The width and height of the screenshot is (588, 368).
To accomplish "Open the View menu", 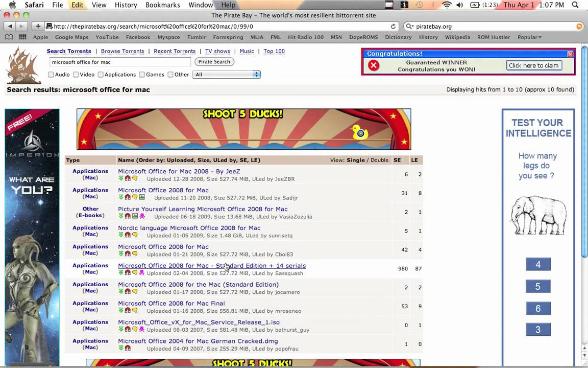I will click(99, 5).
